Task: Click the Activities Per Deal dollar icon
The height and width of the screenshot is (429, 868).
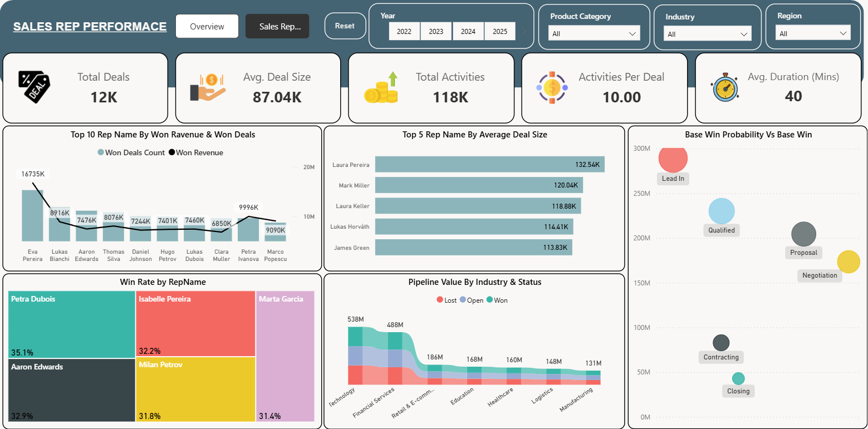Action: click(552, 87)
